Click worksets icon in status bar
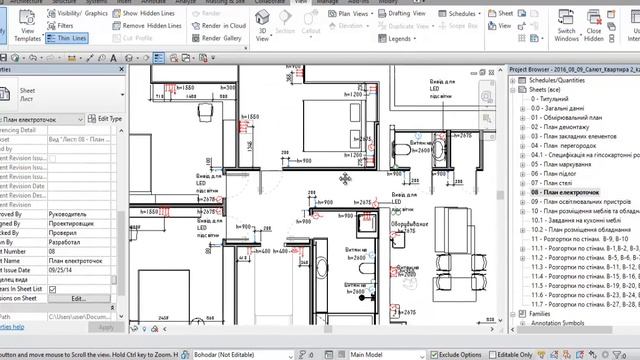 click(x=185, y=355)
